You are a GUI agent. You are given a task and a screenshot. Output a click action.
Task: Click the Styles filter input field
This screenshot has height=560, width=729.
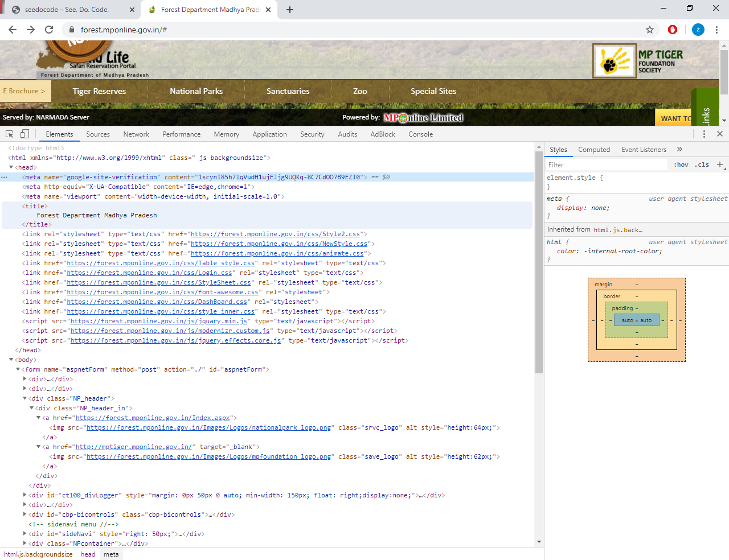pos(606,165)
